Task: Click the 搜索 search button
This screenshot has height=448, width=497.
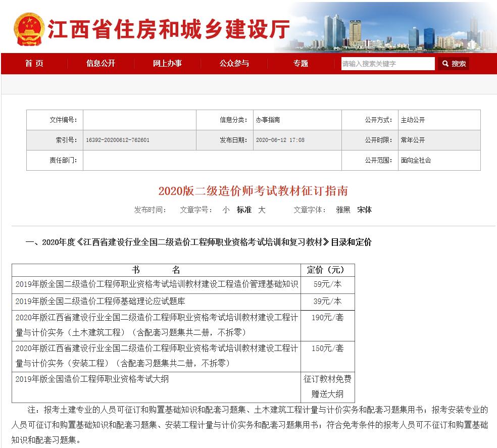Action: point(454,64)
